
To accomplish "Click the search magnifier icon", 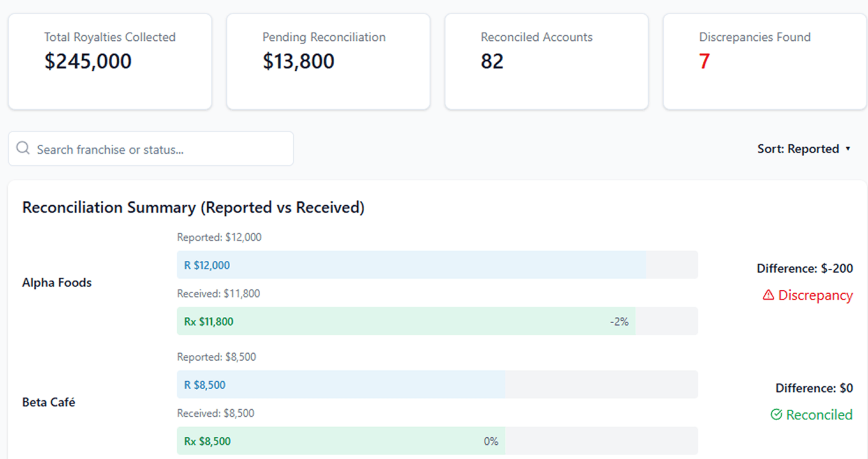I will click(x=23, y=149).
